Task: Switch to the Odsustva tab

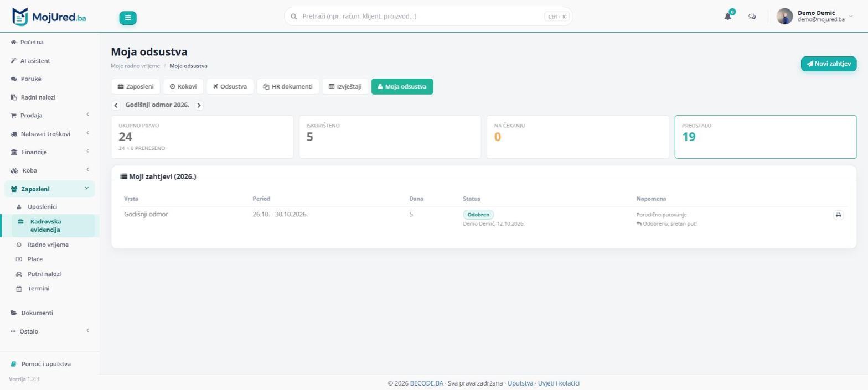Action: (230, 86)
